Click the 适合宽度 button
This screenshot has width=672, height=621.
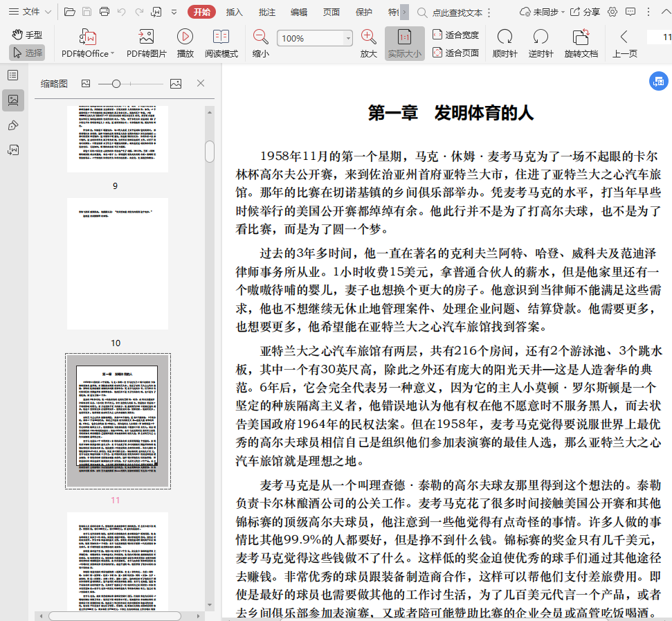[x=455, y=35]
